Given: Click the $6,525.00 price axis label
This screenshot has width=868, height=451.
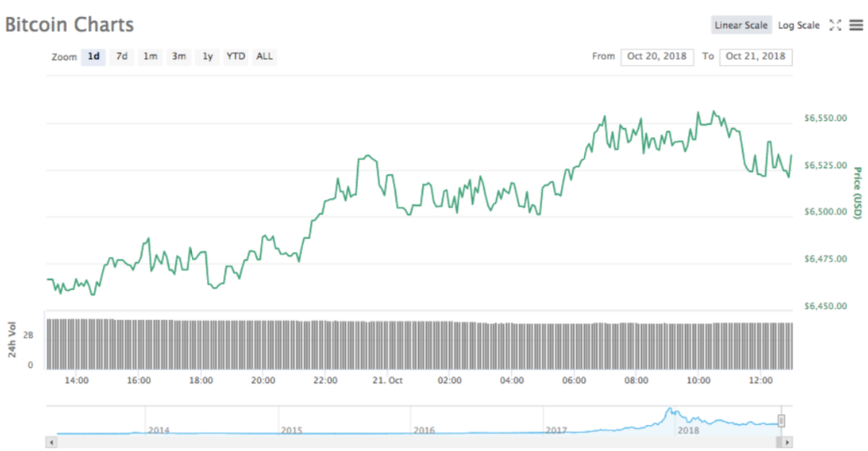Looking at the screenshot, I should click(x=826, y=165).
